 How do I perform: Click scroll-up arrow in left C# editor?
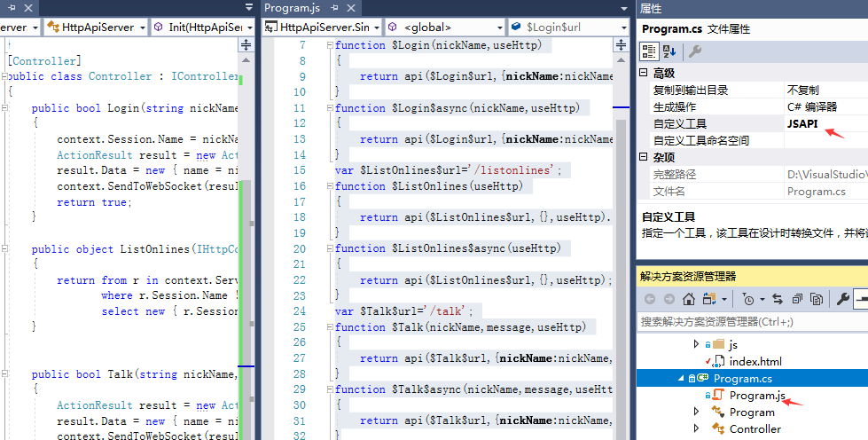point(246,59)
